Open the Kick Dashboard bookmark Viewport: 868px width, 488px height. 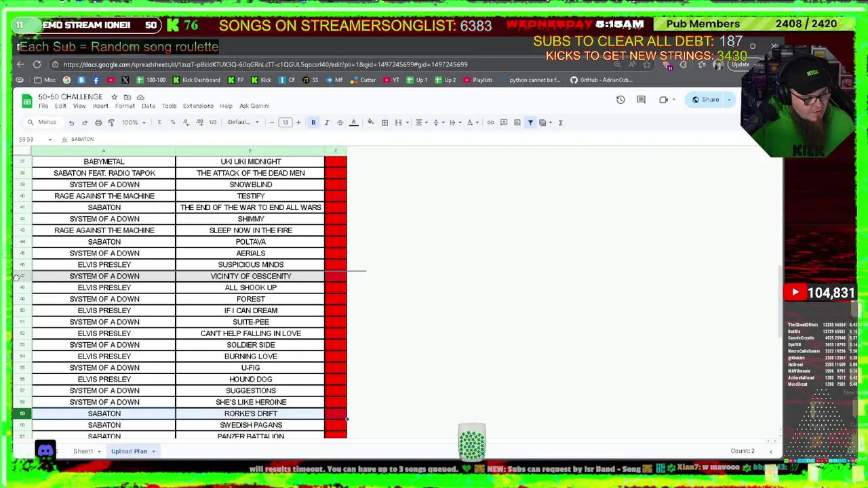click(196, 80)
